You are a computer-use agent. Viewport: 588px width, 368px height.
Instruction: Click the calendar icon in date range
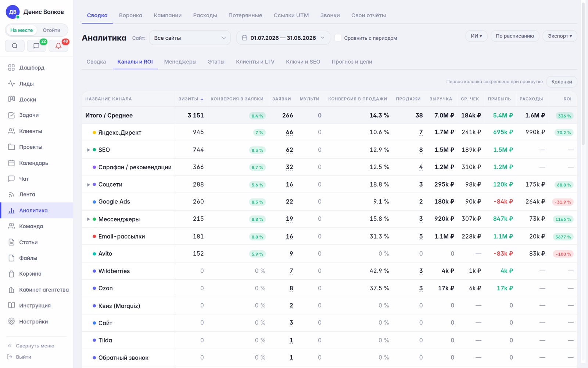244,38
